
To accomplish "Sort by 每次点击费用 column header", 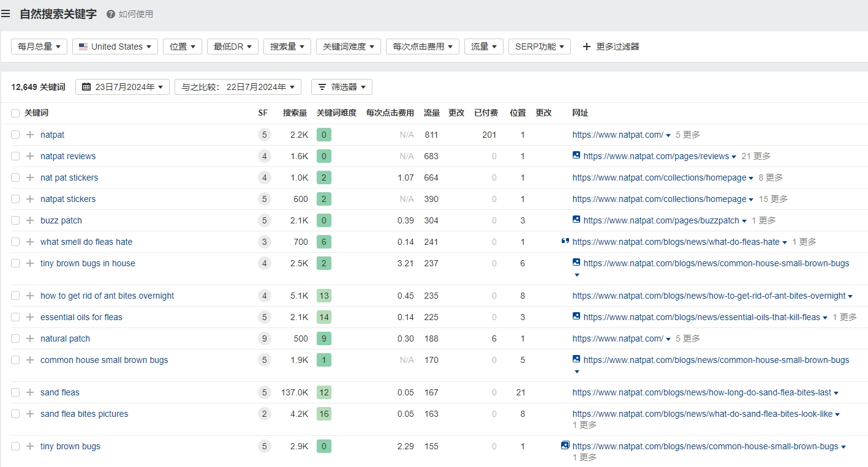I will 390,113.
